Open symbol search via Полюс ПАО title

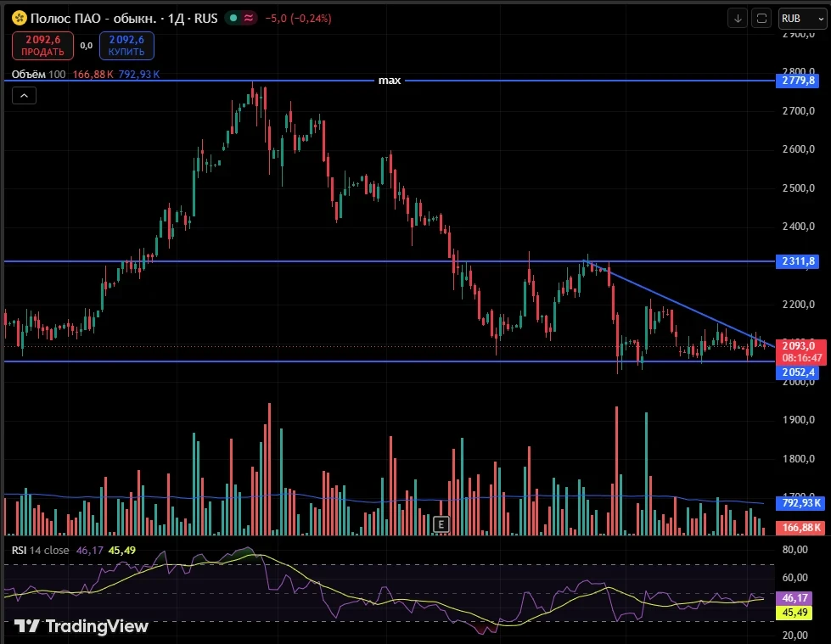(x=93, y=19)
